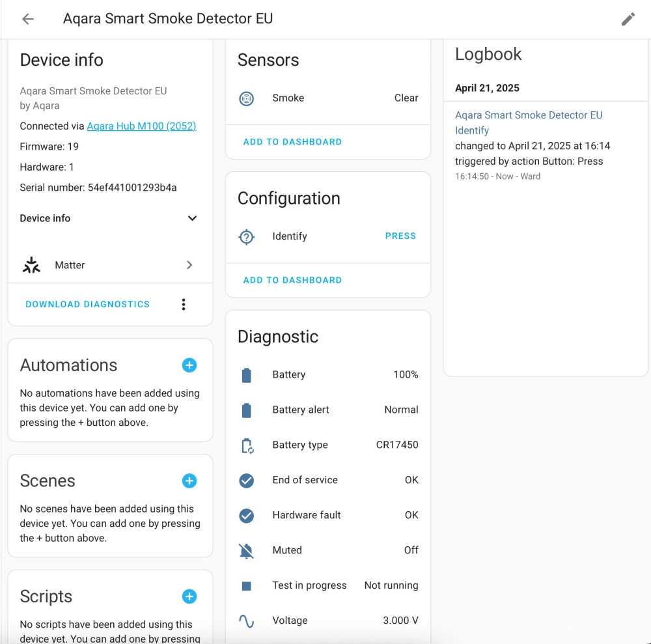Click Download Diagnostics
Screen dimensions: 651x644
(x=88, y=304)
